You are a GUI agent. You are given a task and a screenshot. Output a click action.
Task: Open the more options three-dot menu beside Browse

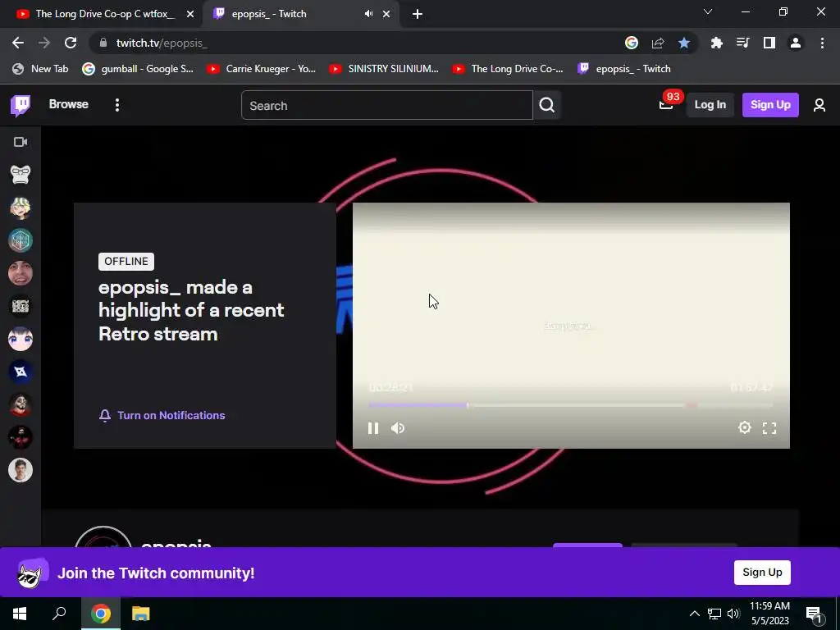[116, 105]
